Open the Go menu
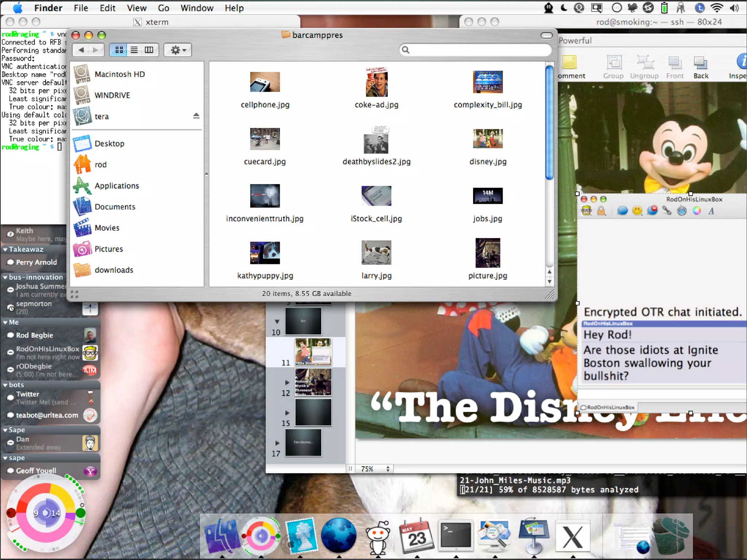747x560 pixels. [163, 8]
